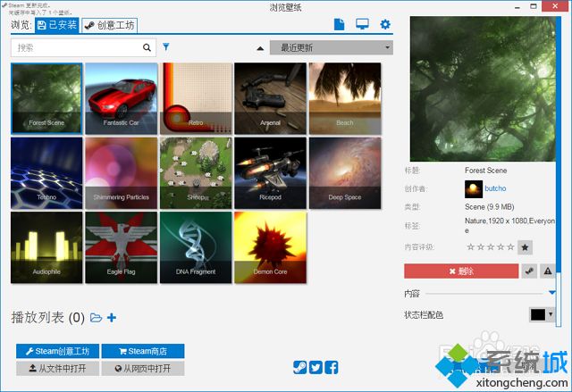Select the Arsenal wallpaper
Image resolution: width=572 pixels, height=392 pixels.
pyautogui.click(x=270, y=98)
